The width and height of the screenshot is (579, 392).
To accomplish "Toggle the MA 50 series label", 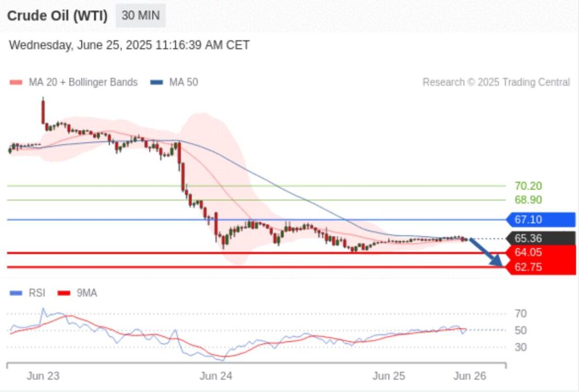I will tap(183, 83).
